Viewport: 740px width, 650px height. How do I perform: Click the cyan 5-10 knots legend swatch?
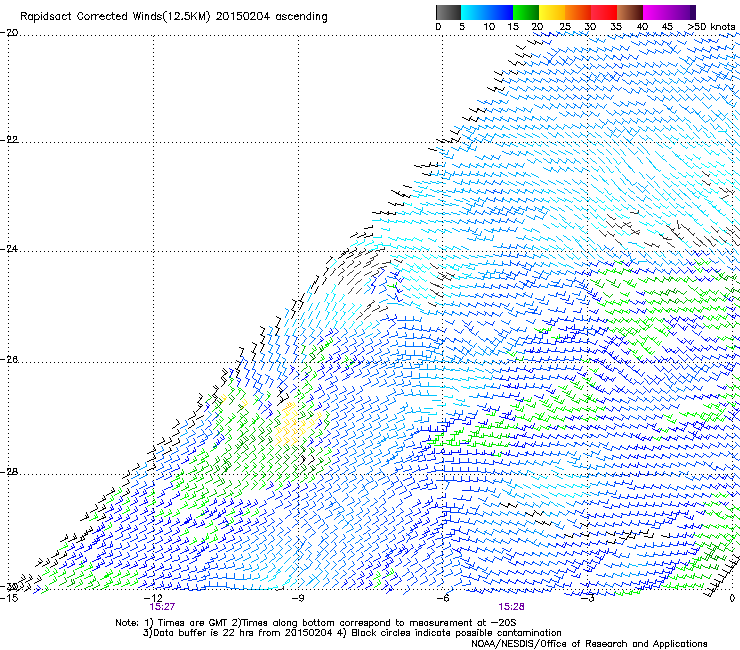click(x=474, y=12)
